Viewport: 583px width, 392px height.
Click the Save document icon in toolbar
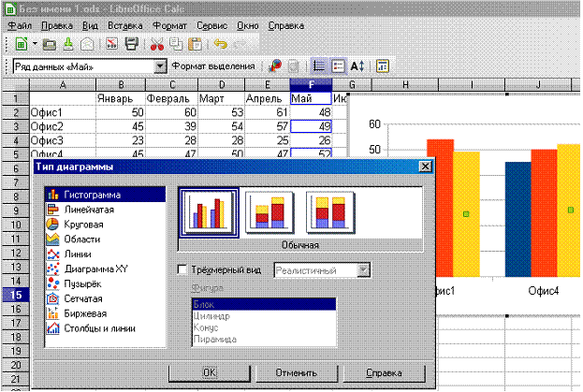point(68,44)
